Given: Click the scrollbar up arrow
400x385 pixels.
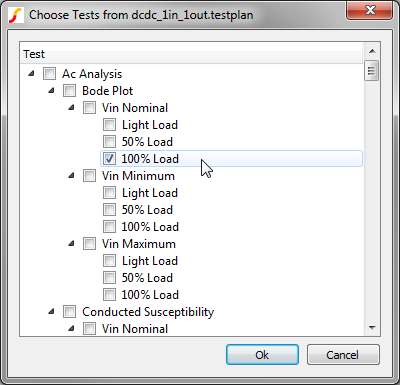Looking at the screenshot, I should [x=372, y=51].
